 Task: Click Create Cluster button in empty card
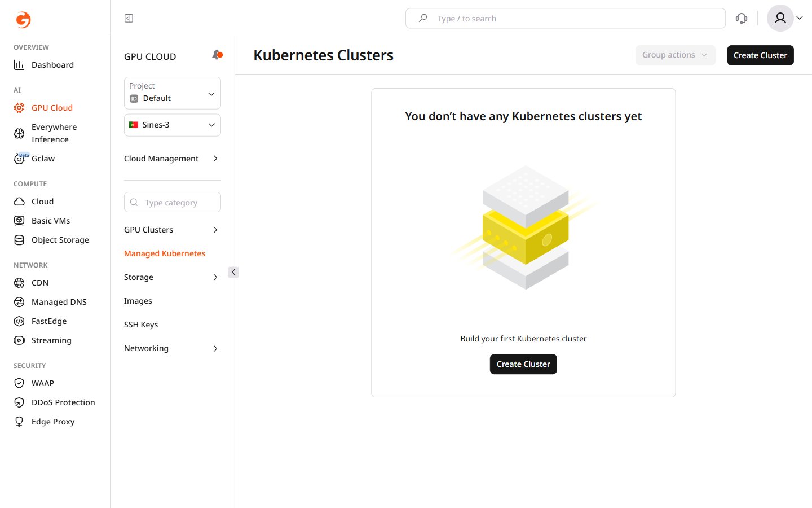pyautogui.click(x=523, y=364)
